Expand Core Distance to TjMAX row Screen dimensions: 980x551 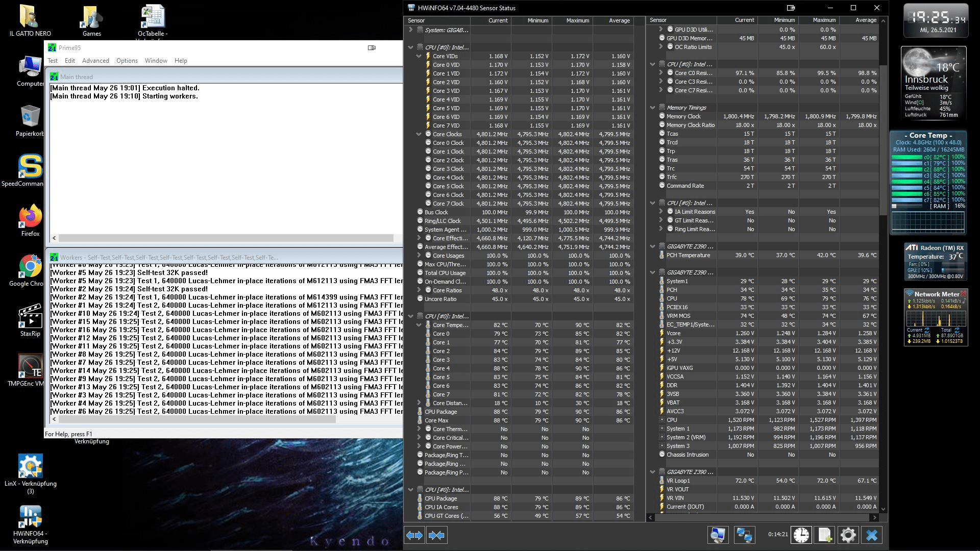419,403
